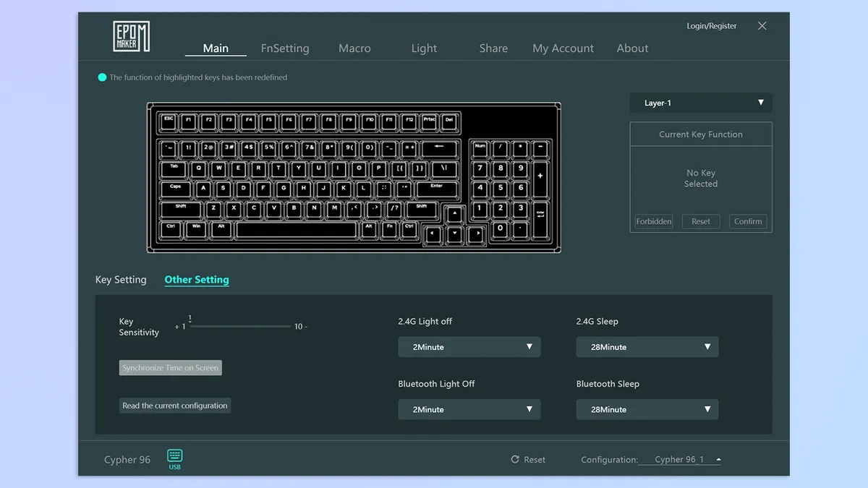Click the numpad plus key
This screenshot has height=488, width=868.
540,179
